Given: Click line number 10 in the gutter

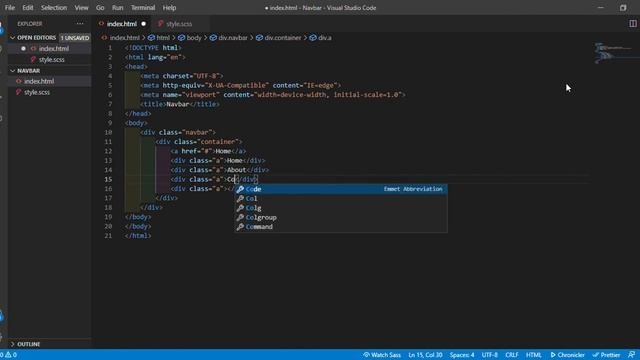Looking at the screenshot, I should 108,132.
